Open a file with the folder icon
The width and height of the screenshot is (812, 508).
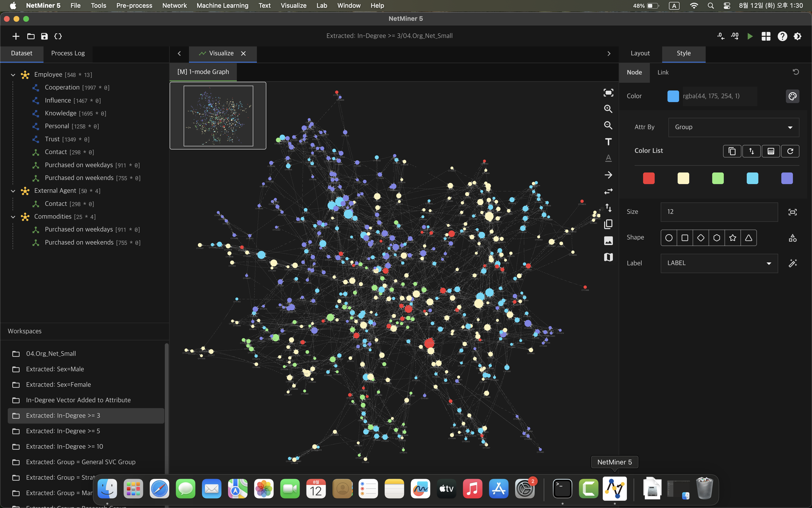tap(31, 36)
